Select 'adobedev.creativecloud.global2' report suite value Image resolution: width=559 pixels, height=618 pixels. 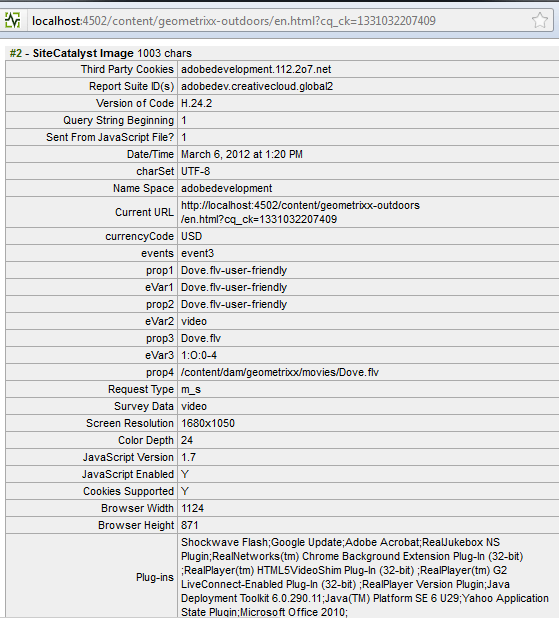(x=257, y=86)
